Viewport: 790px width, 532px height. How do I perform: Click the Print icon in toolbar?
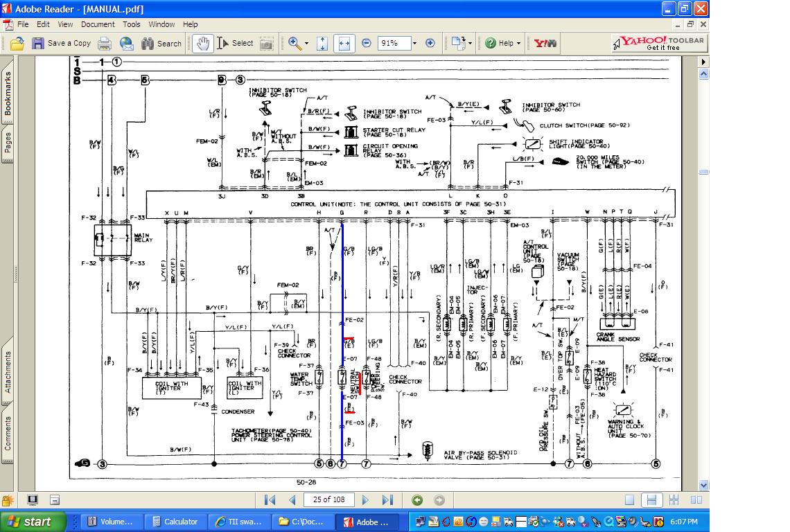[x=104, y=44]
